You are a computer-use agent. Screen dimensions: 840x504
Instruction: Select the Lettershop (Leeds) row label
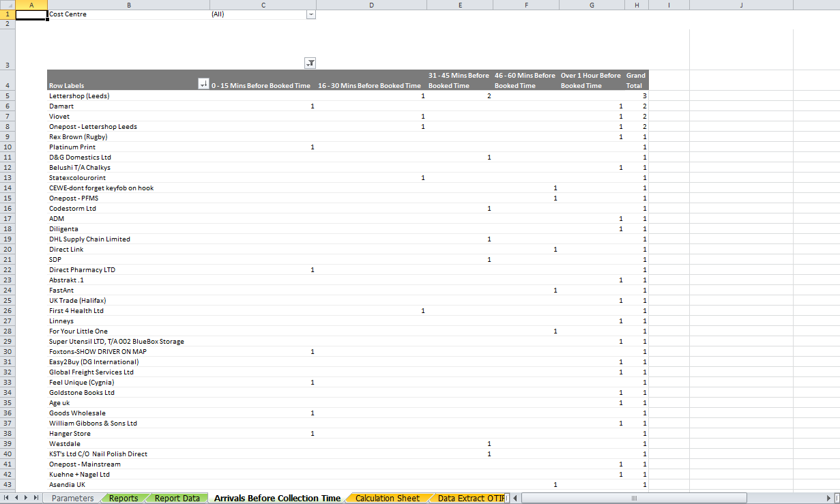pyautogui.click(x=128, y=96)
